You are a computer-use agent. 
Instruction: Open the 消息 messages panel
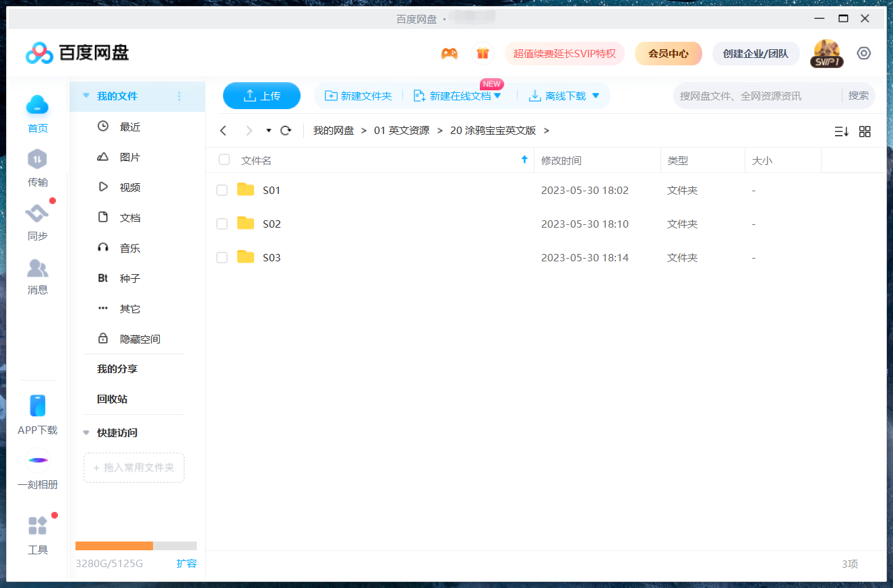37,276
